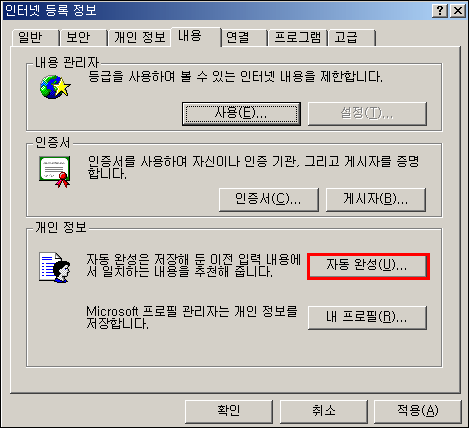Click the certificate icon with red ribbon

pos(55,172)
